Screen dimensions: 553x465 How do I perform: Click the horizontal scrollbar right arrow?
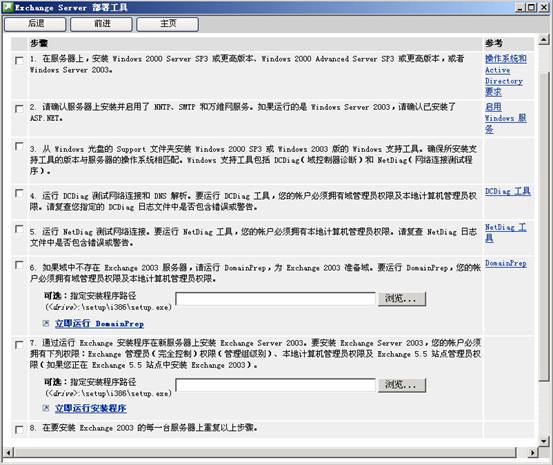click(x=533, y=452)
